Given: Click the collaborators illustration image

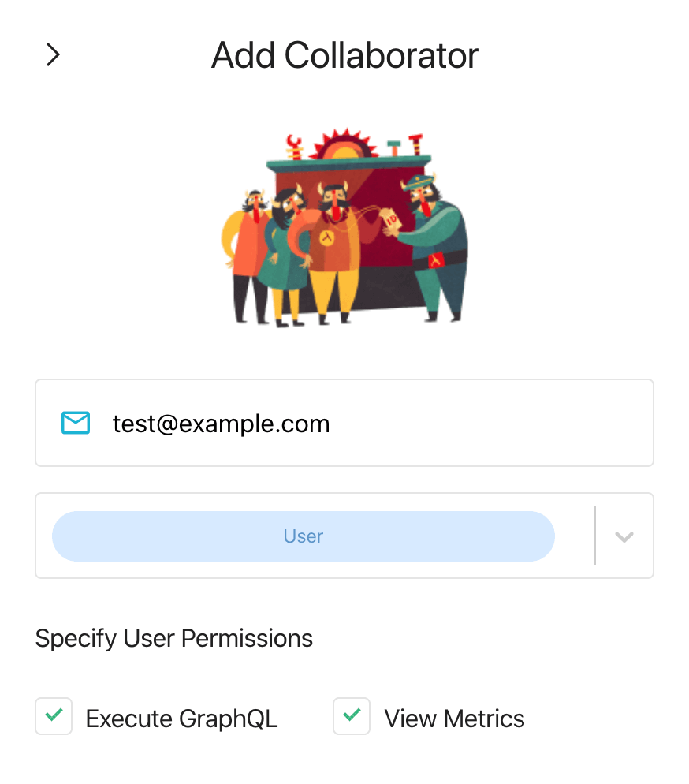Looking at the screenshot, I should click(x=344, y=228).
